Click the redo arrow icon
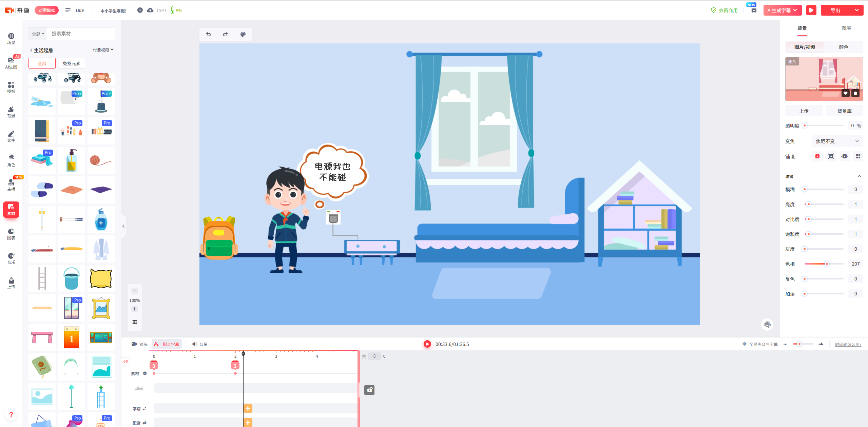868x427 pixels. 226,34
